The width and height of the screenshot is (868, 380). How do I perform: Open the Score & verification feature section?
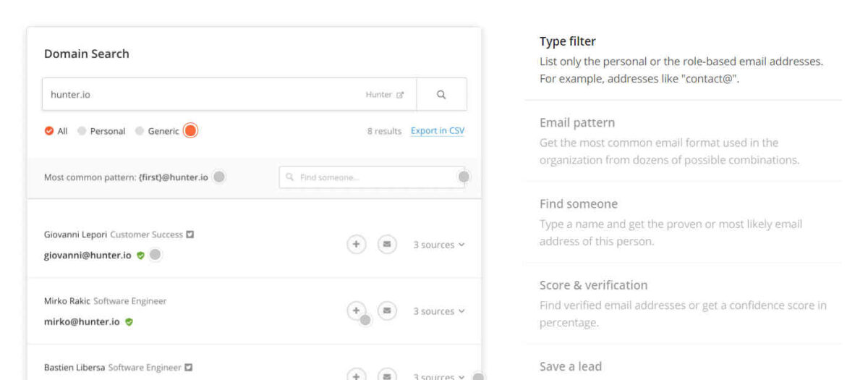pyautogui.click(x=683, y=303)
